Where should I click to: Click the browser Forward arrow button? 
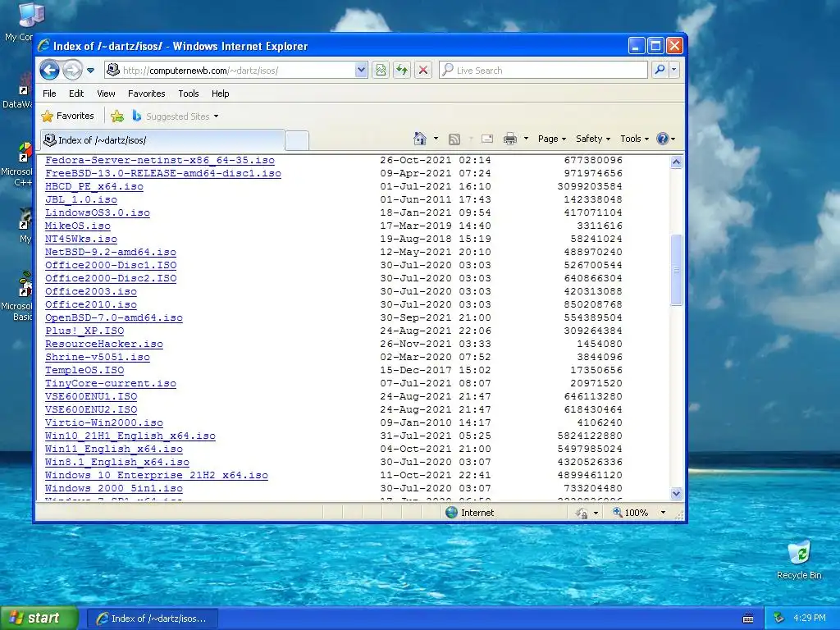(x=72, y=71)
